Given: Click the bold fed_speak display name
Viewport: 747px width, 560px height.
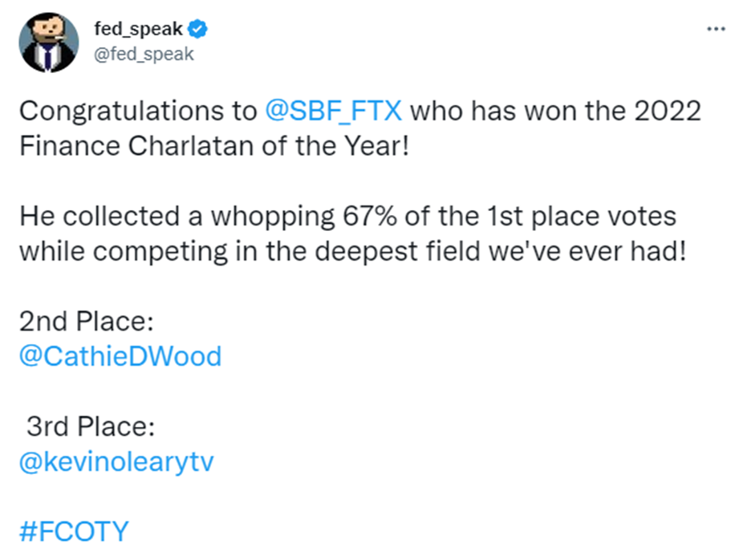Looking at the screenshot, I should 140,30.
